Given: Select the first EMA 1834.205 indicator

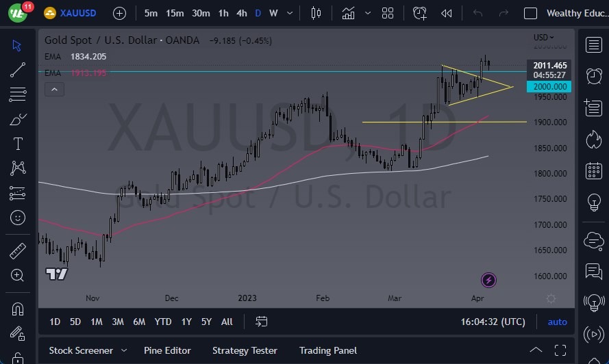Looking at the screenshot, I should point(75,57).
